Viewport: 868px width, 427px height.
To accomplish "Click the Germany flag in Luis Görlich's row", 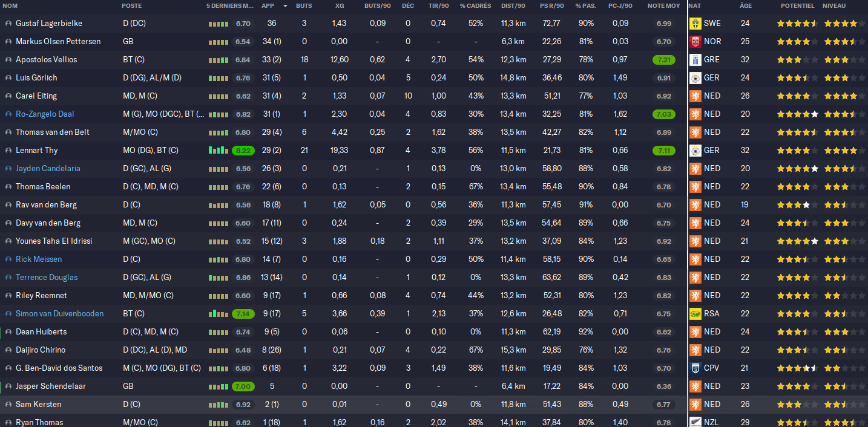I will [695, 78].
